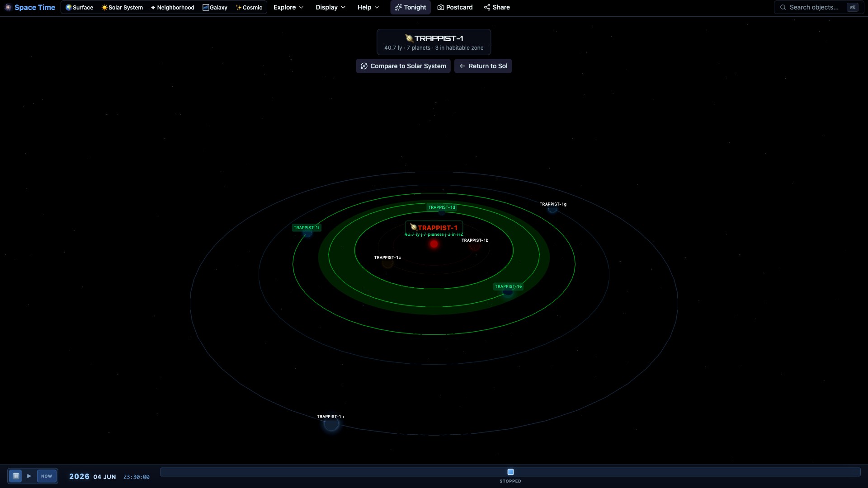The width and height of the screenshot is (868, 488).
Task: Click the keyboard shortcut badge in search
Action: pyautogui.click(x=853, y=7)
